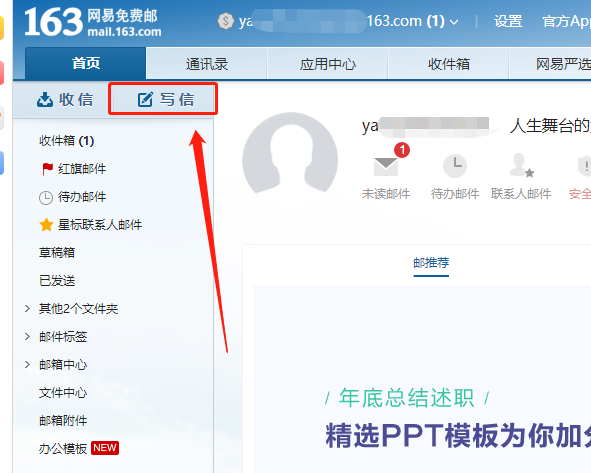Click the red unread count badge
Image resolution: width=591 pixels, height=473 pixels.
(x=402, y=150)
